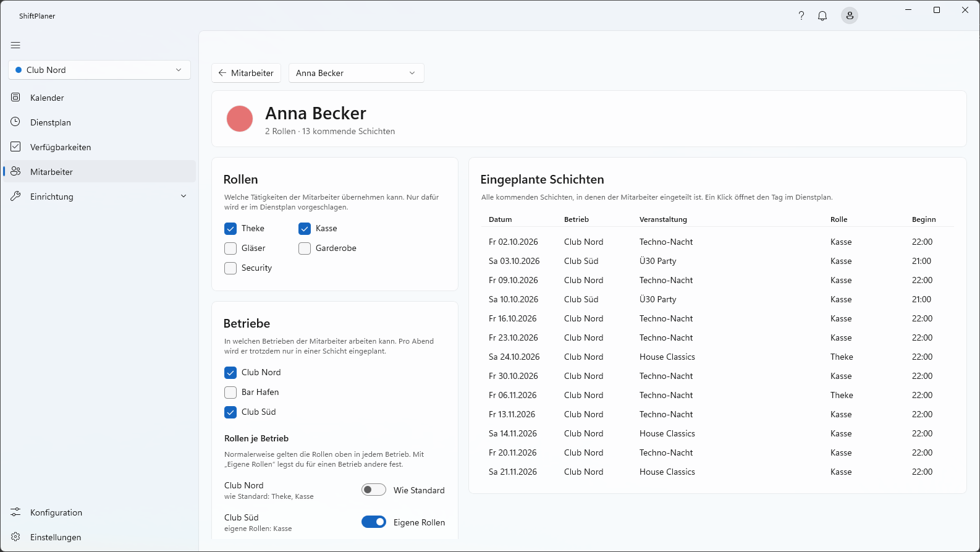The width and height of the screenshot is (980, 552).
Task: Click the Kalender sidebar icon
Action: coord(16,97)
